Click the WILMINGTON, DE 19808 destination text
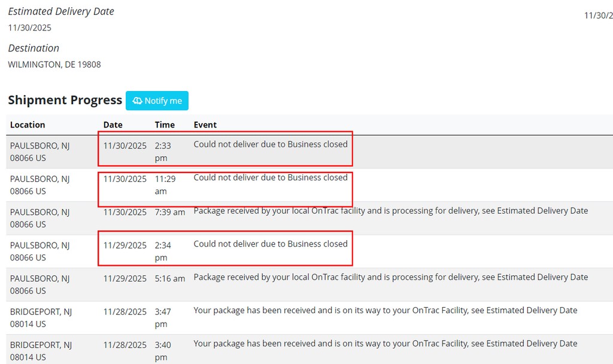The width and height of the screenshot is (613, 364). [x=54, y=64]
